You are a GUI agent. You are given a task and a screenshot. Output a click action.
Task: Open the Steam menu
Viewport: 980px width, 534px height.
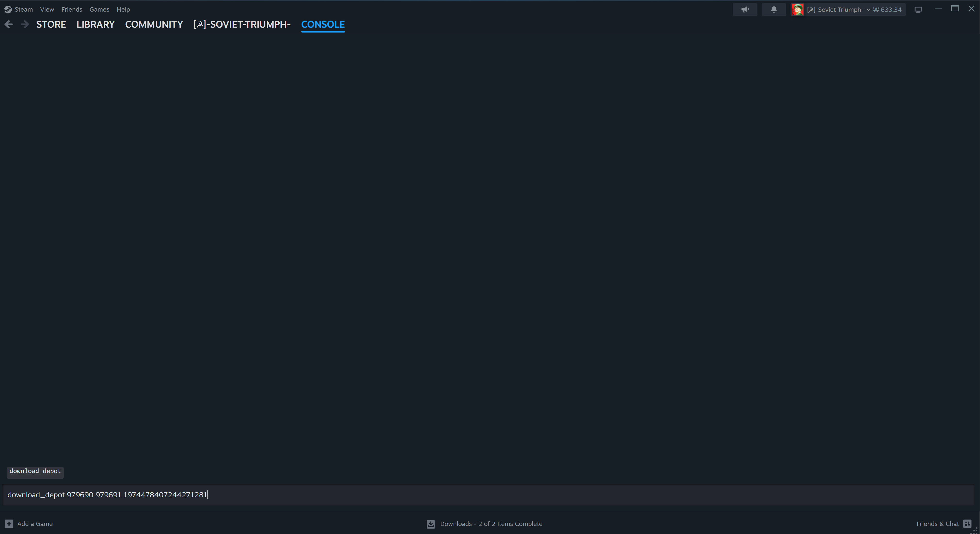(23, 10)
